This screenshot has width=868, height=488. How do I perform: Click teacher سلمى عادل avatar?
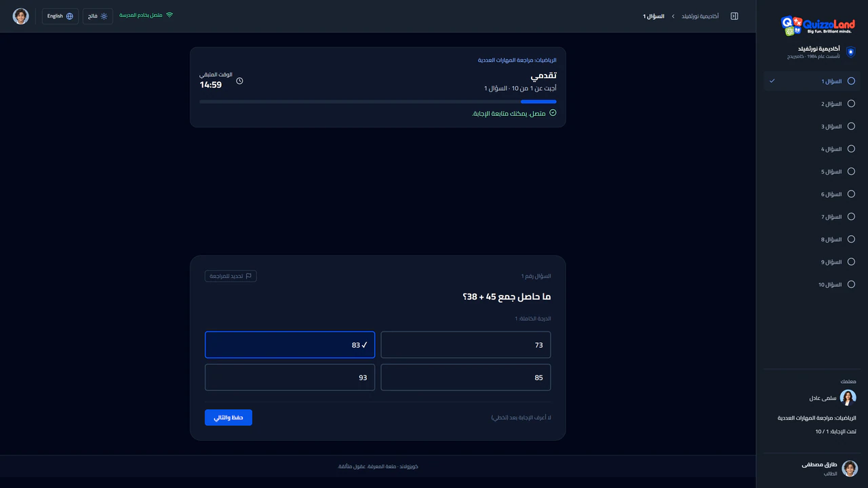pyautogui.click(x=848, y=398)
